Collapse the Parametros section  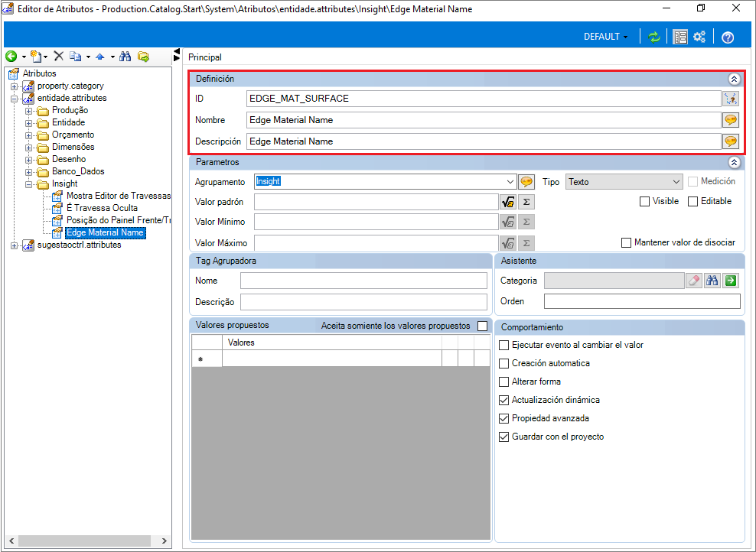(734, 162)
